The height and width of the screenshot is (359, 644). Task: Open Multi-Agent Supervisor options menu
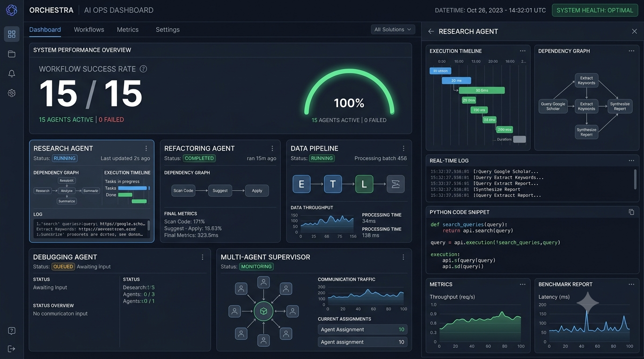(403, 257)
